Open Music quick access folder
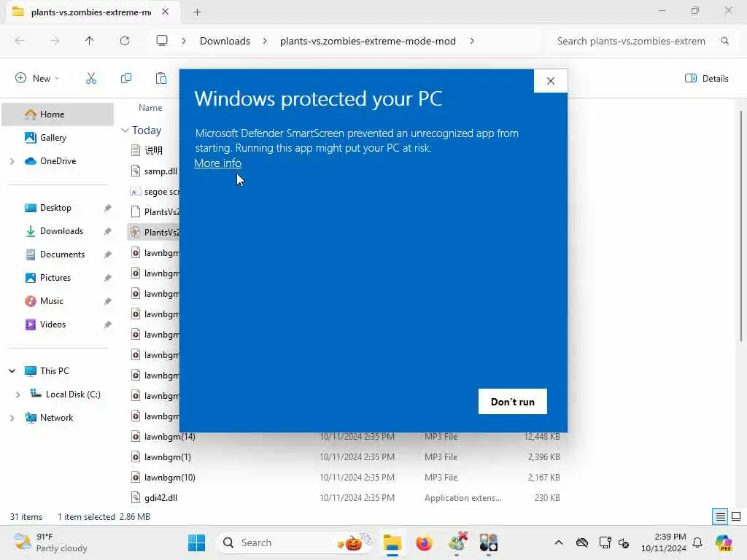Image resolution: width=747 pixels, height=560 pixels. coord(52,301)
